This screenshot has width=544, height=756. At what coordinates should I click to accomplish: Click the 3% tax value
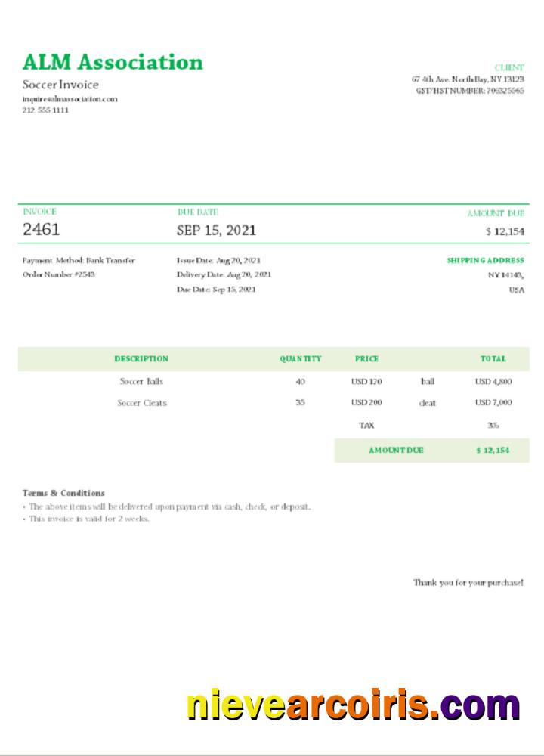[493, 426]
